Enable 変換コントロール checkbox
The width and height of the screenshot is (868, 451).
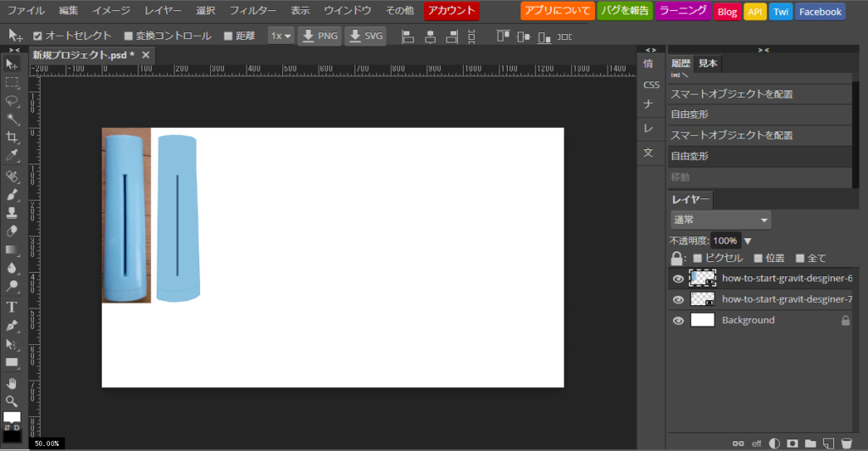[x=129, y=36]
